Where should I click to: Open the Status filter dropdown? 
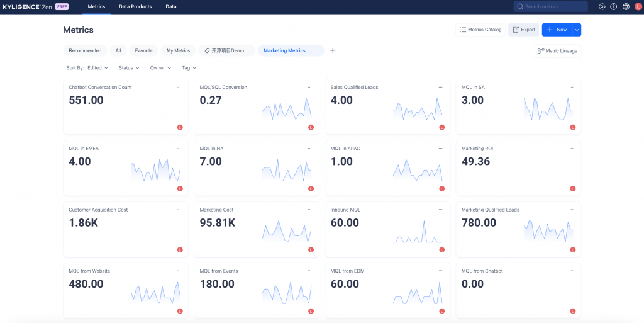[x=129, y=67]
